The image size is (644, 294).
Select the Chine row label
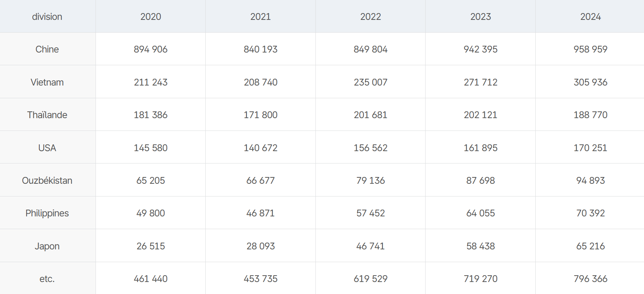coord(47,49)
